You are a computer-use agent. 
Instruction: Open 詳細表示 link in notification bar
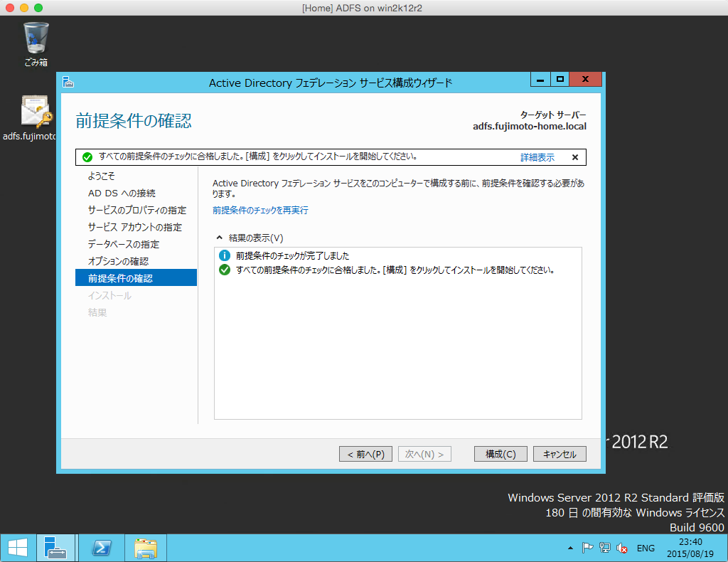click(x=537, y=157)
